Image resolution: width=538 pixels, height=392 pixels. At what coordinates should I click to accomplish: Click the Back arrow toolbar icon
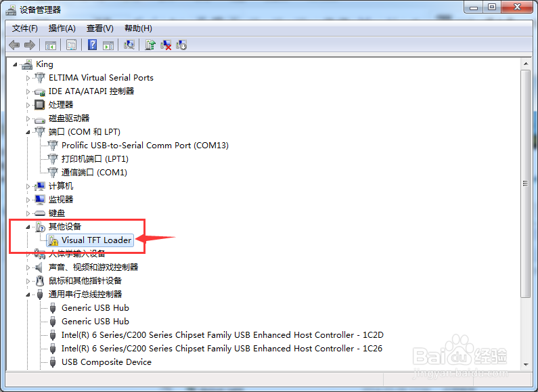(14, 45)
